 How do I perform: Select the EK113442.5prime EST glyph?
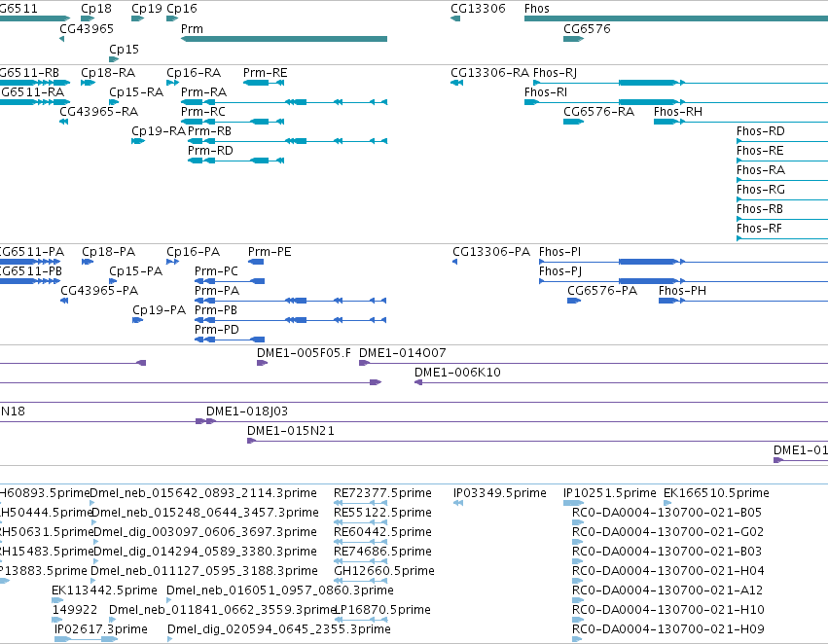(x=57, y=600)
